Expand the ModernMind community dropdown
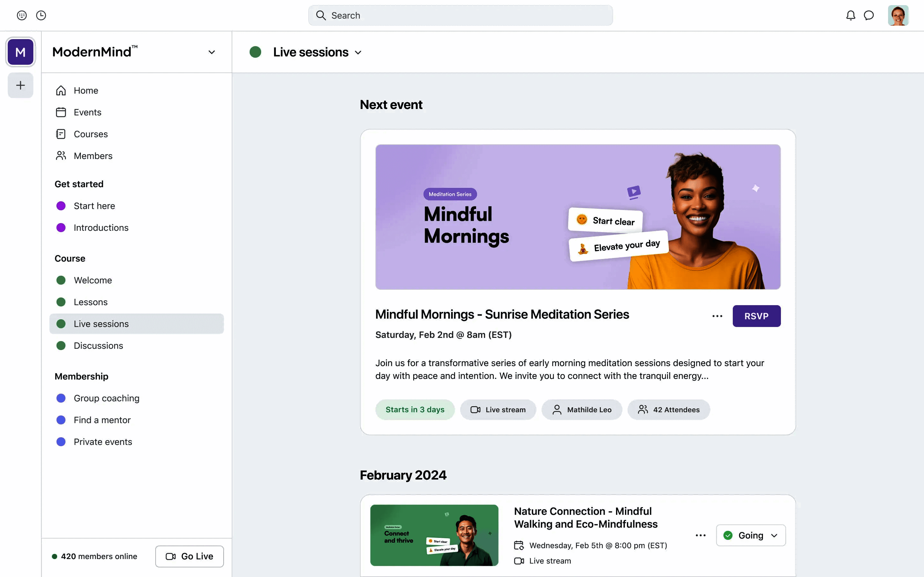The image size is (924, 577). tap(211, 52)
